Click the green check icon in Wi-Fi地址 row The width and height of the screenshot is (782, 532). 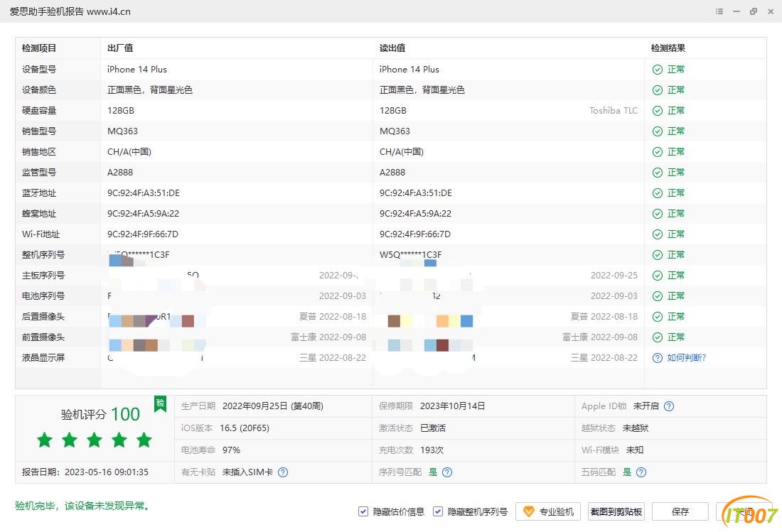tap(658, 234)
